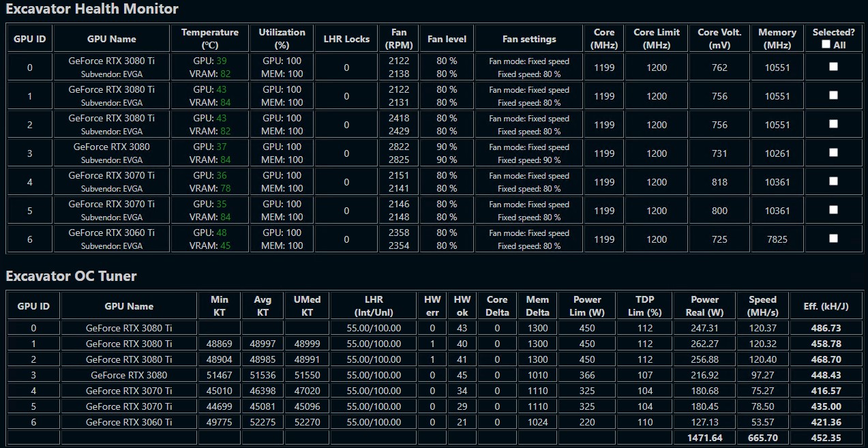
Task: Click Power Lim value 366 for RTX 3080
Action: [587, 375]
